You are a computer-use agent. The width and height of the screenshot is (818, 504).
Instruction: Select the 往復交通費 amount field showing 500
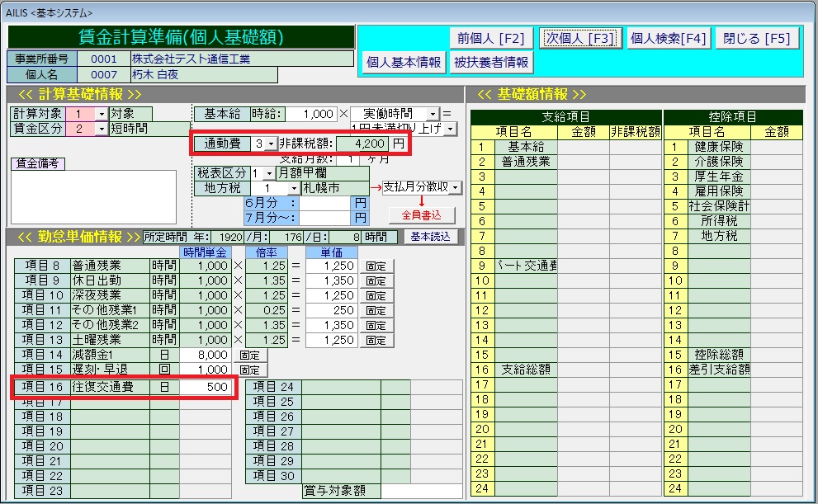point(206,386)
